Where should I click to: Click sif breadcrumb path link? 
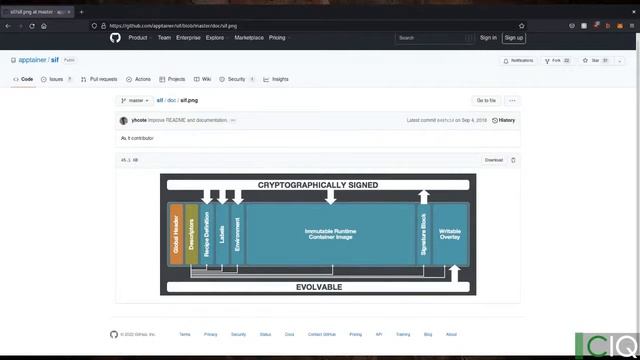(x=160, y=100)
